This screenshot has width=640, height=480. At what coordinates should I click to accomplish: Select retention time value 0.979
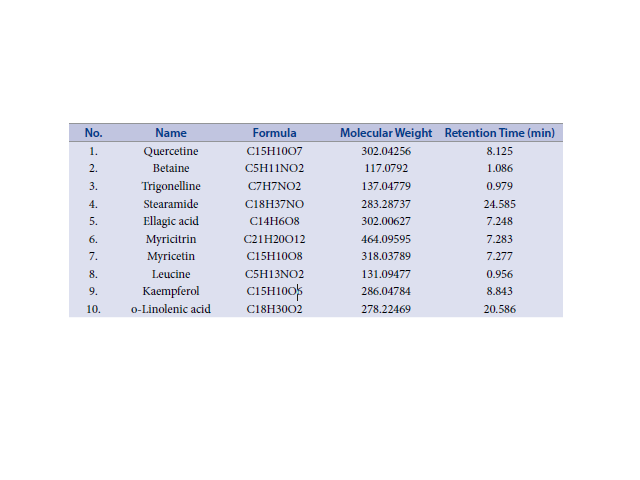(500, 186)
